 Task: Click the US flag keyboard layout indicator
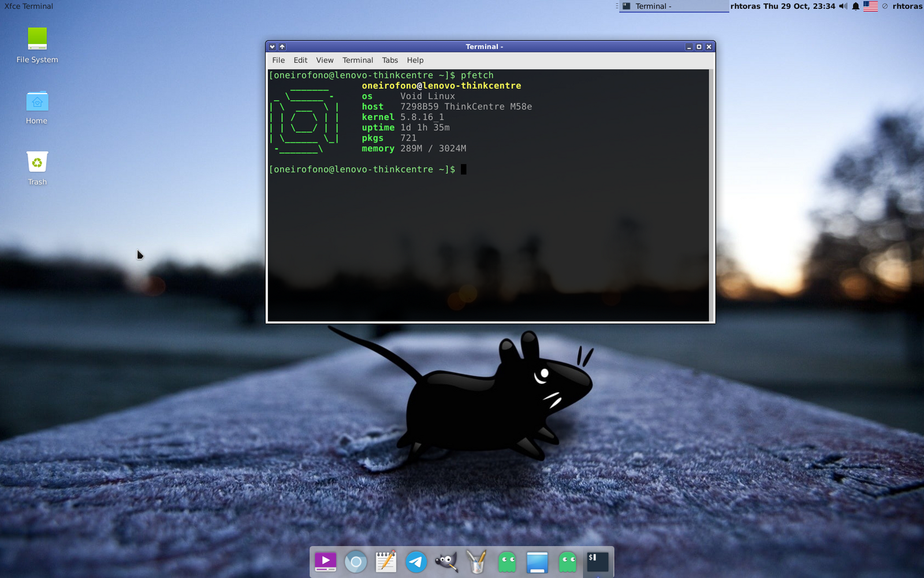click(870, 6)
